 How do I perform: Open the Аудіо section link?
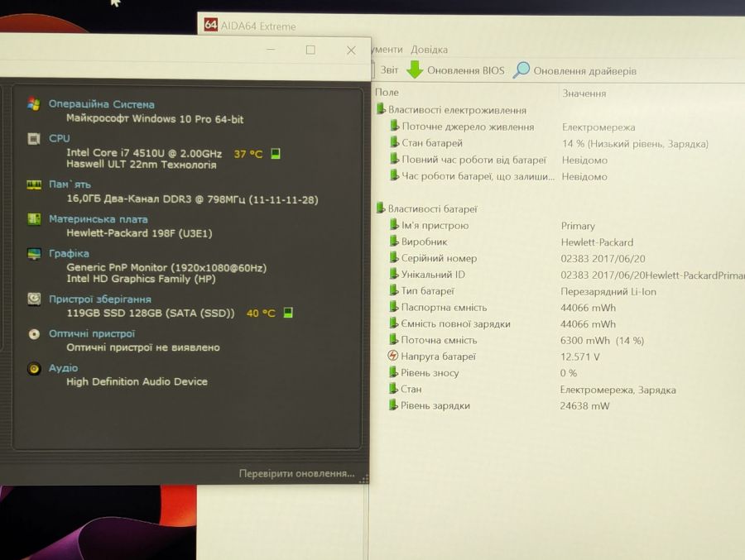[x=63, y=368]
